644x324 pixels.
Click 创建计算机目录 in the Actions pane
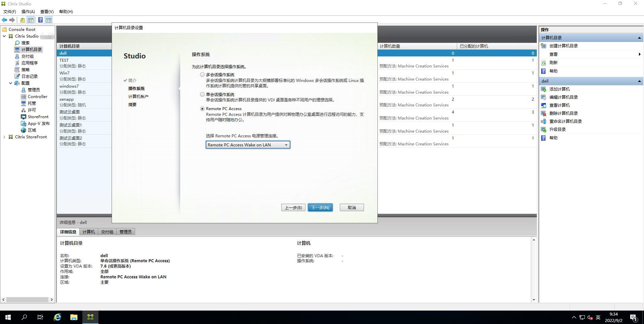pyautogui.click(x=563, y=46)
